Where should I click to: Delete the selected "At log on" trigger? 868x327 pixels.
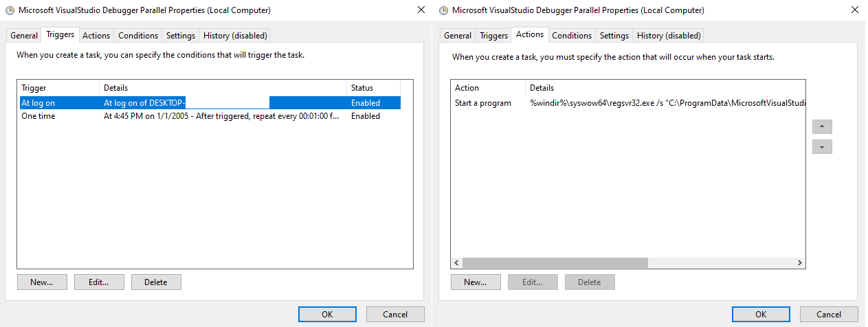click(x=156, y=282)
